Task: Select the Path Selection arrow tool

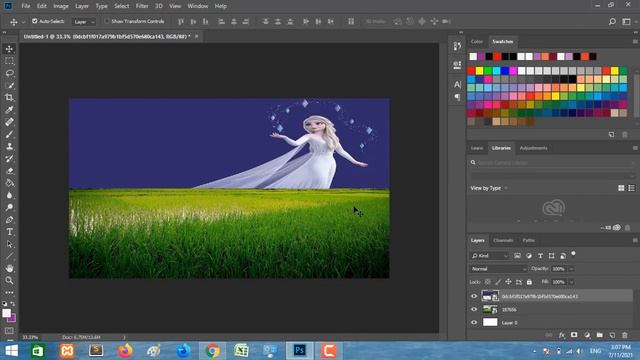Action: [9, 244]
